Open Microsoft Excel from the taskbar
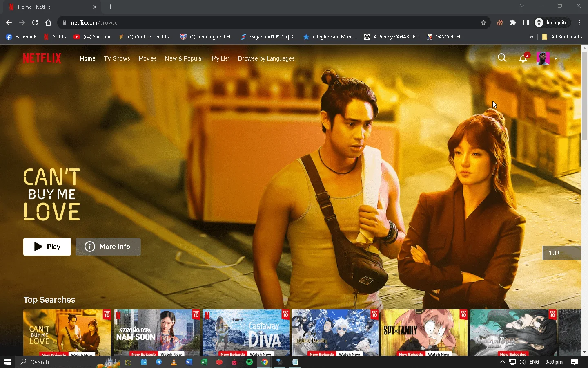This screenshot has height=368, width=588. click(204, 362)
